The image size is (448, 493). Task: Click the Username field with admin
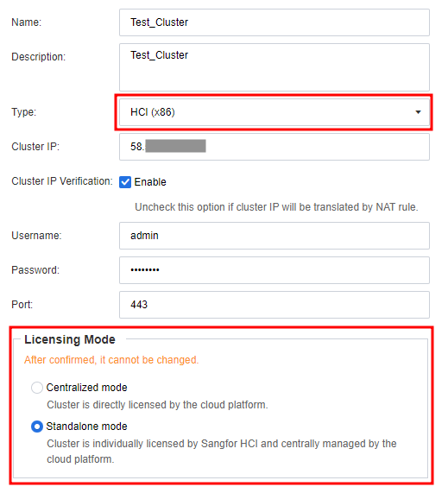coord(274,236)
